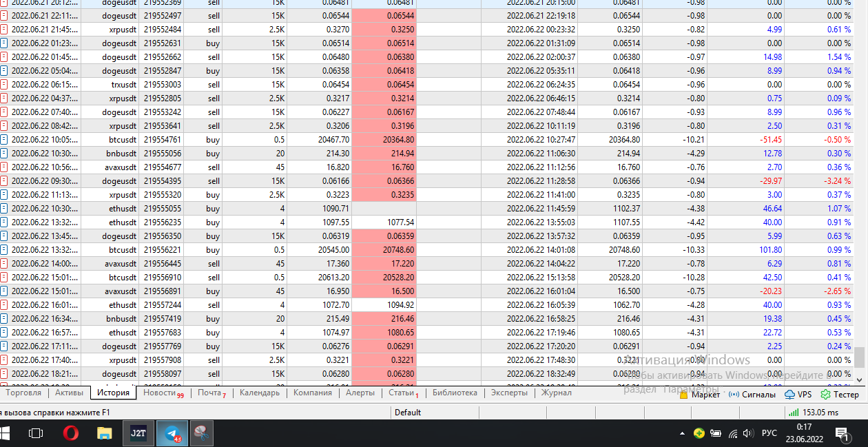Switch input language РУС indicator
The height and width of the screenshot is (447, 868).
[x=769, y=433]
